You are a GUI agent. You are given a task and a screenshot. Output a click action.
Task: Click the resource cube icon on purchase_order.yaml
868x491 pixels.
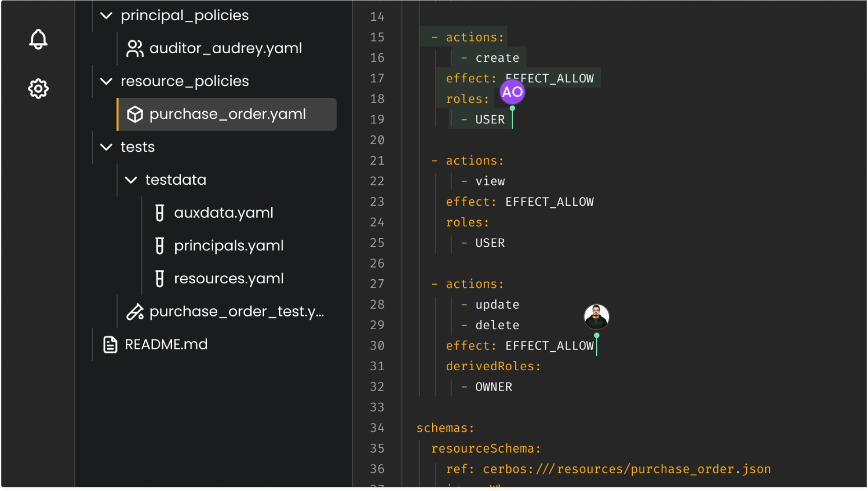pos(135,114)
